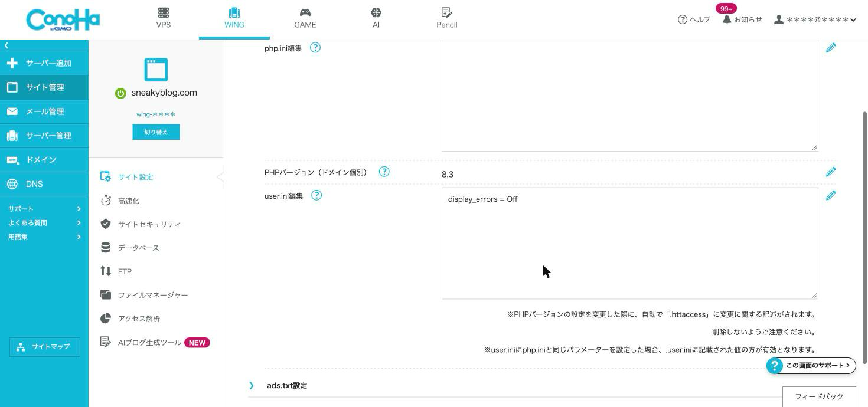The image size is (868, 407).
Task: Select サイト管理 in the sidebar
Action: [x=44, y=87]
